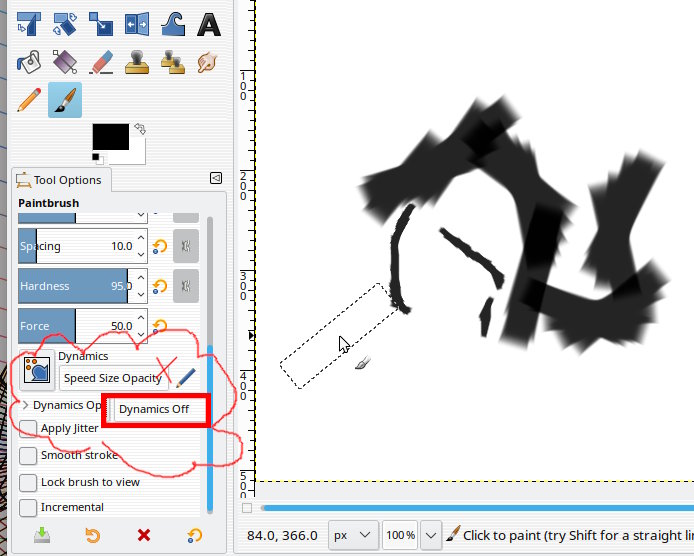This screenshot has height=556, width=694.
Task: Select the Handle Transform tool
Action: 65,24
